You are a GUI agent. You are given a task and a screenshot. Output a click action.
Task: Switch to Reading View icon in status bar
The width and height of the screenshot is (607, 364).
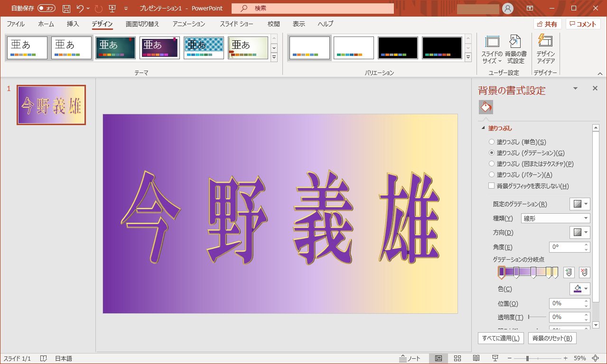point(476,358)
